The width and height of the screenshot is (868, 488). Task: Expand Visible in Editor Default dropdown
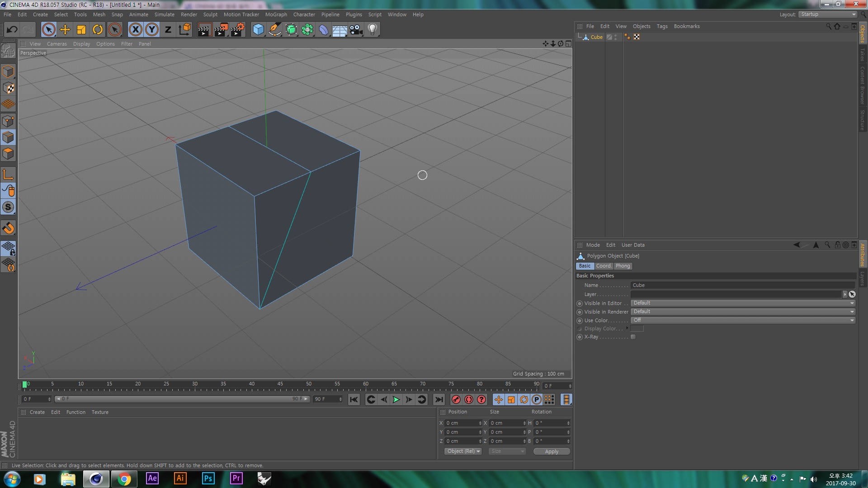click(853, 303)
